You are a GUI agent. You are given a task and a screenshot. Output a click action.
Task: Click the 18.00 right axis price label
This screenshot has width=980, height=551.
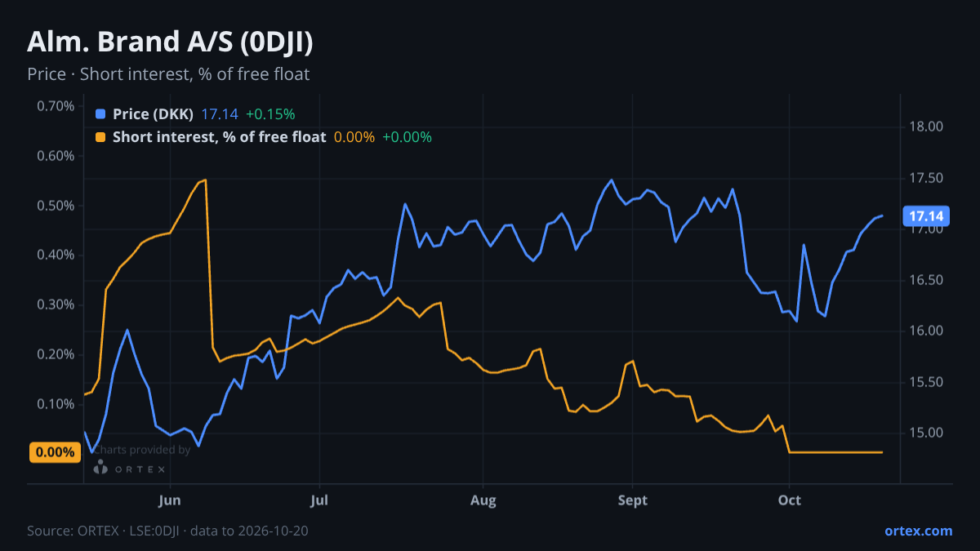click(926, 127)
